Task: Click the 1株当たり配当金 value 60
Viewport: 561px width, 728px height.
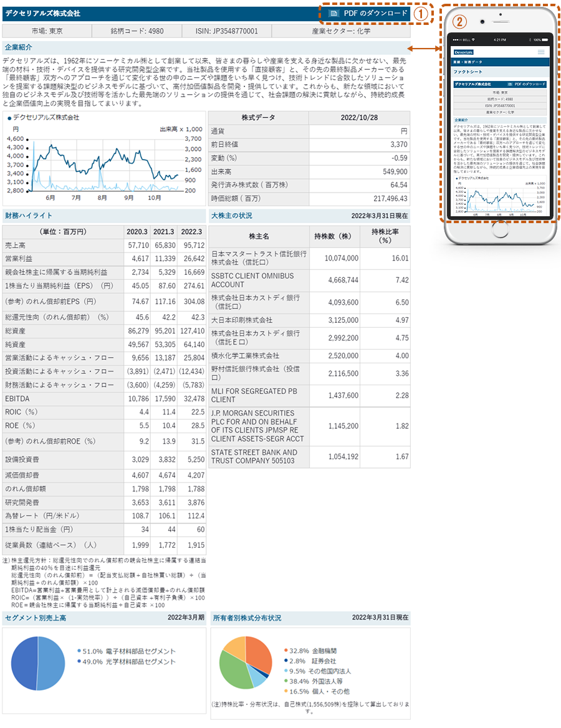Action: coord(201,529)
